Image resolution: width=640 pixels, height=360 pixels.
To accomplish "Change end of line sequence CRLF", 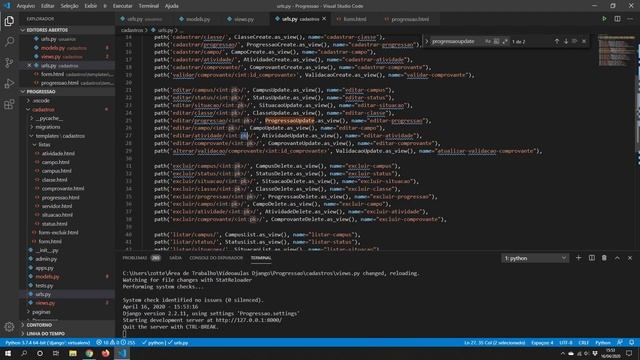I will (x=584, y=342).
